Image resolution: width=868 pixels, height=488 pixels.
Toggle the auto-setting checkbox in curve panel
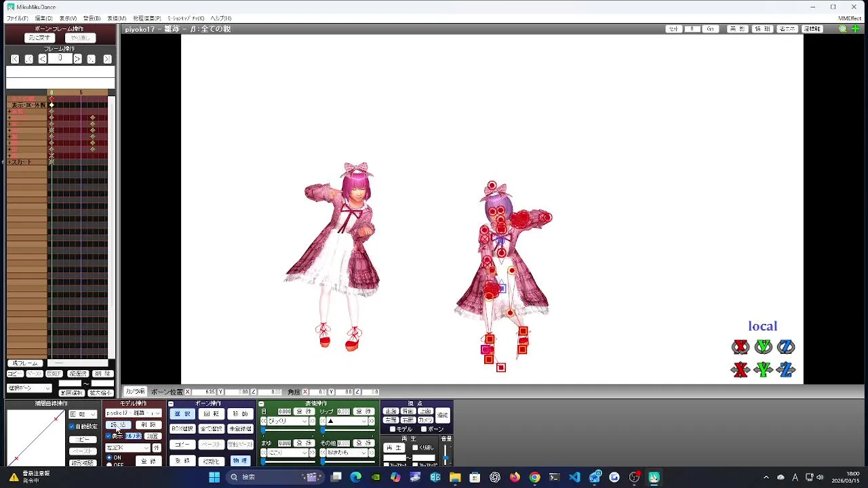click(x=71, y=426)
